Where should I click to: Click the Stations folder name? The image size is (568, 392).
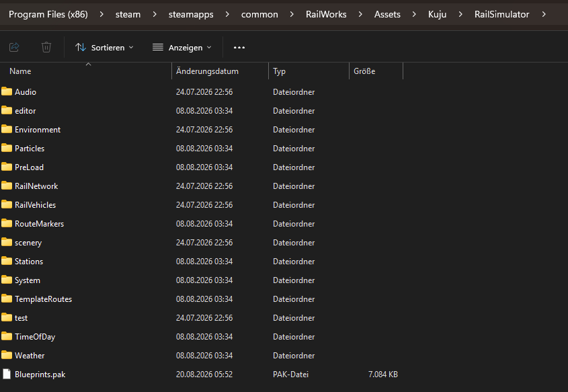click(29, 261)
